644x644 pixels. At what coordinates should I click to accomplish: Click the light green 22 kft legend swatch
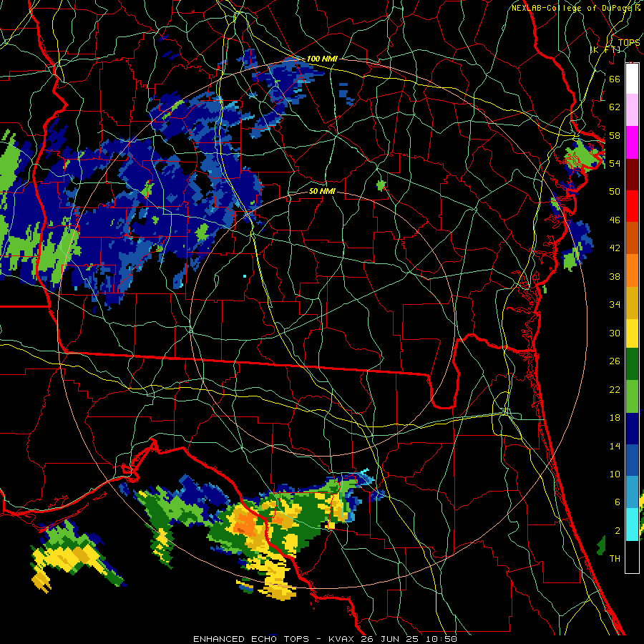click(632, 396)
